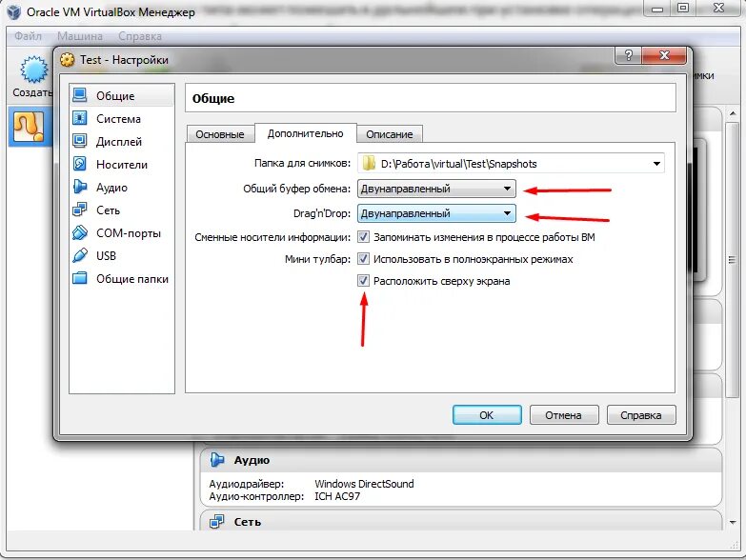Screen dimensions: 746x560
Task: Click the Справка button in dialog
Action: click(x=641, y=415)
